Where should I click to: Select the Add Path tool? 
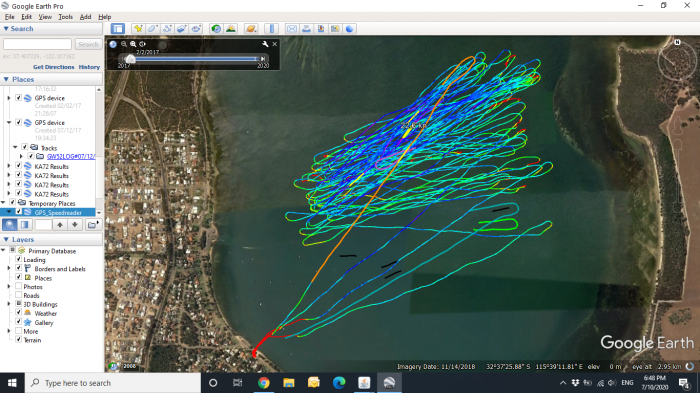167,29
